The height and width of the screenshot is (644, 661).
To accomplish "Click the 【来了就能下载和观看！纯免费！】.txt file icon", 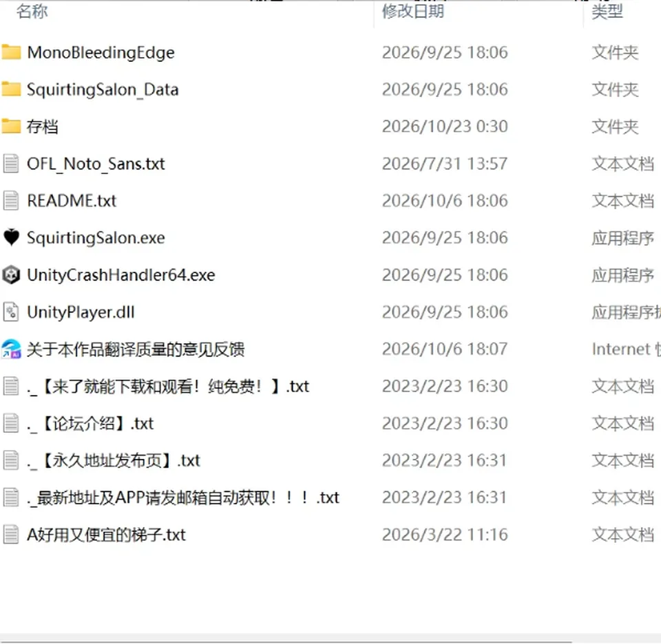I will pos(11,386).
